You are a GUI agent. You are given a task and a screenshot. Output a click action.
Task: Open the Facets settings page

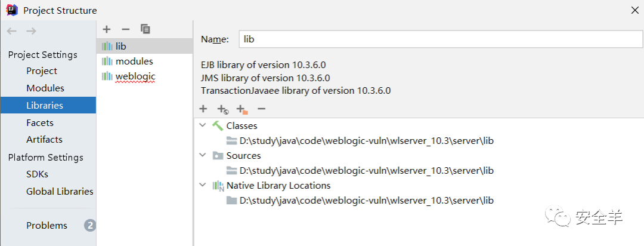[x=40, y=122]
